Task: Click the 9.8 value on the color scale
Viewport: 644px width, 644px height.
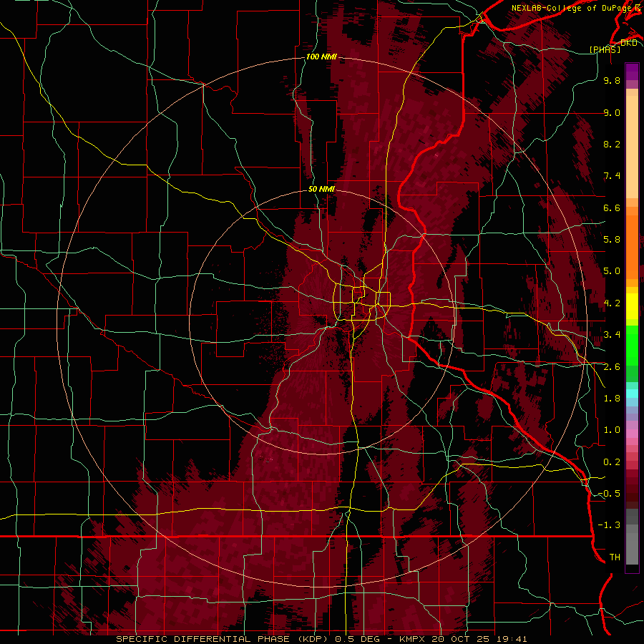Action: (612, 80)
